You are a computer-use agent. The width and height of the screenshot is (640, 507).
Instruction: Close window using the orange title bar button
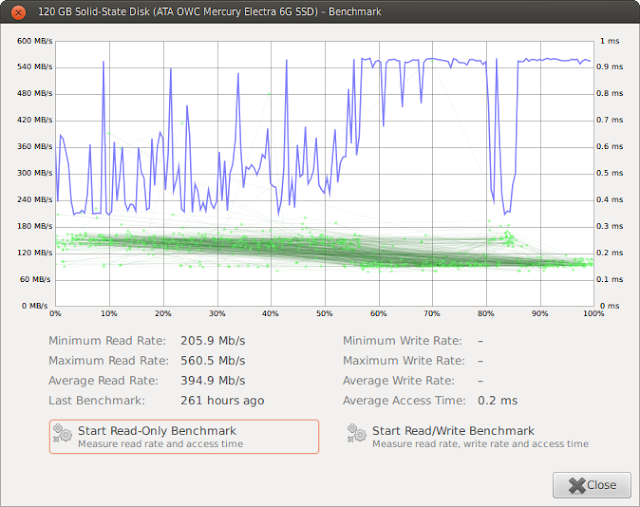(18, 12)
